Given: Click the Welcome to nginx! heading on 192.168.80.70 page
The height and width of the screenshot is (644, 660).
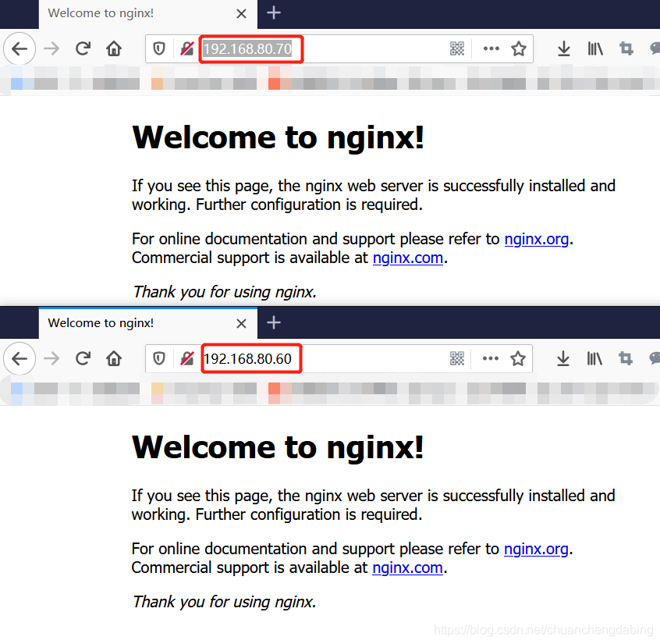Looking at the screenshot, I should point(278,137).
